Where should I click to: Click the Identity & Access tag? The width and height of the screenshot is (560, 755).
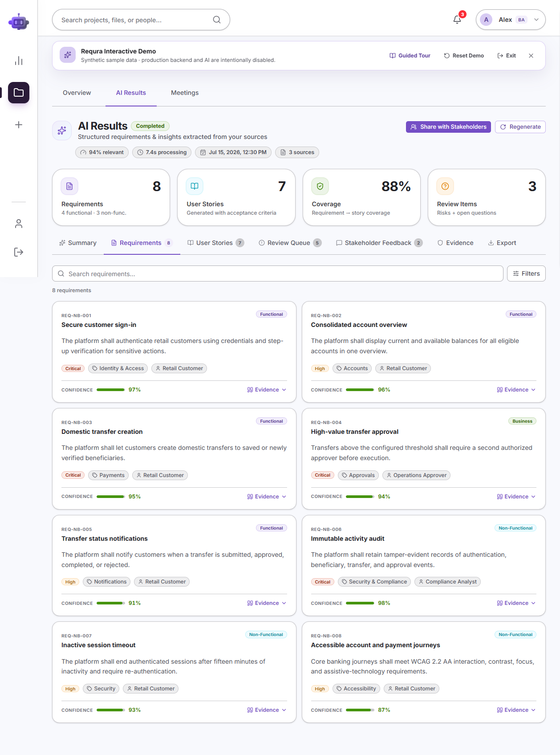click(x=118, y=368)
